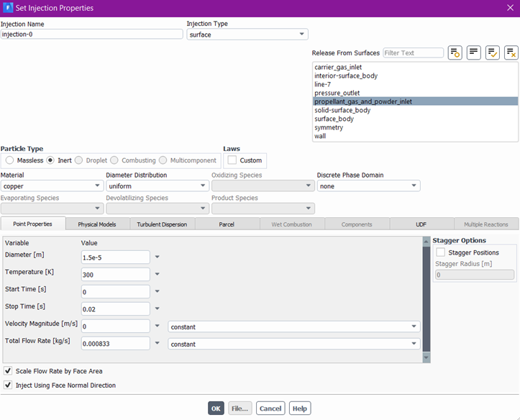Enable the Stagger Positions checkbox
520x420 pixels.
(x=440, y=252)
